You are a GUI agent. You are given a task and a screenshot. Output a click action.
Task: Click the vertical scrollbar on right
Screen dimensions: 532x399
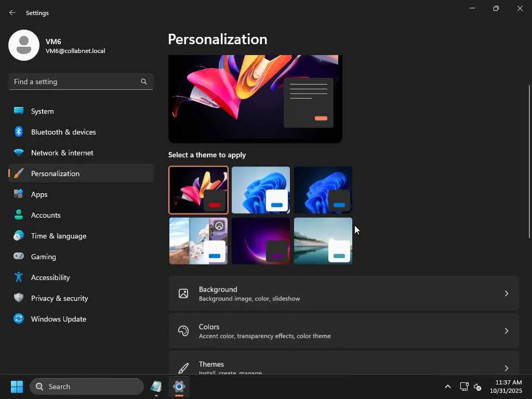point(529,162)
